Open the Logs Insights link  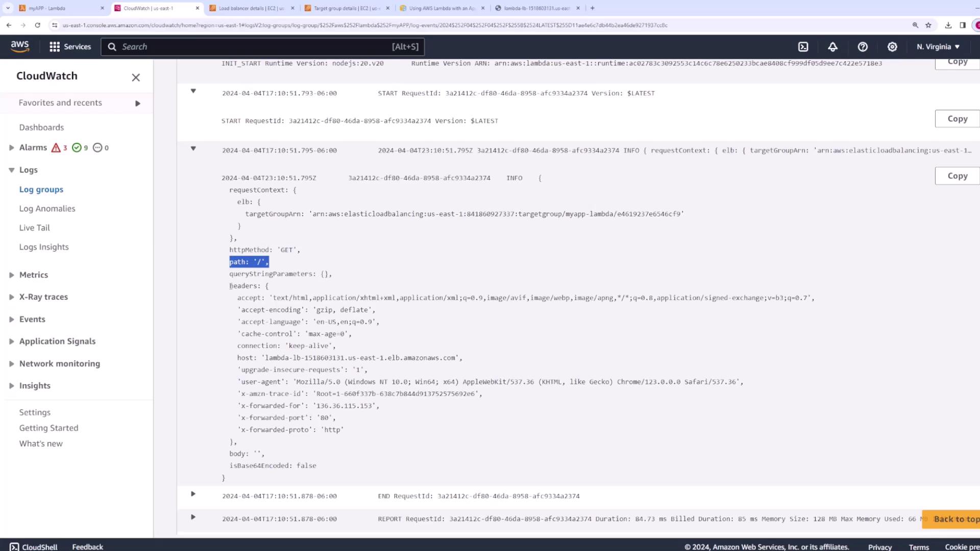pyautogui.click(x=44, y=247)
